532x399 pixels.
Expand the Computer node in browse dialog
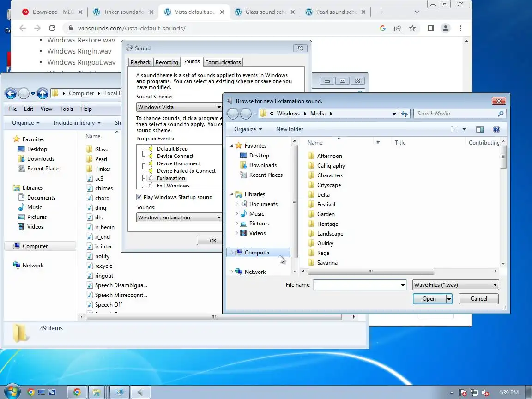tap(232, 253)
